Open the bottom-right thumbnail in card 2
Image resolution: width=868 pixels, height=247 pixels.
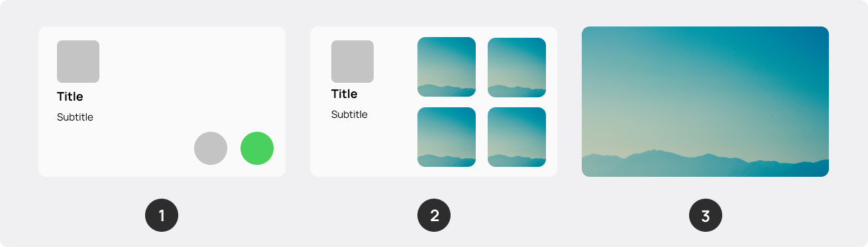(517, 137)
